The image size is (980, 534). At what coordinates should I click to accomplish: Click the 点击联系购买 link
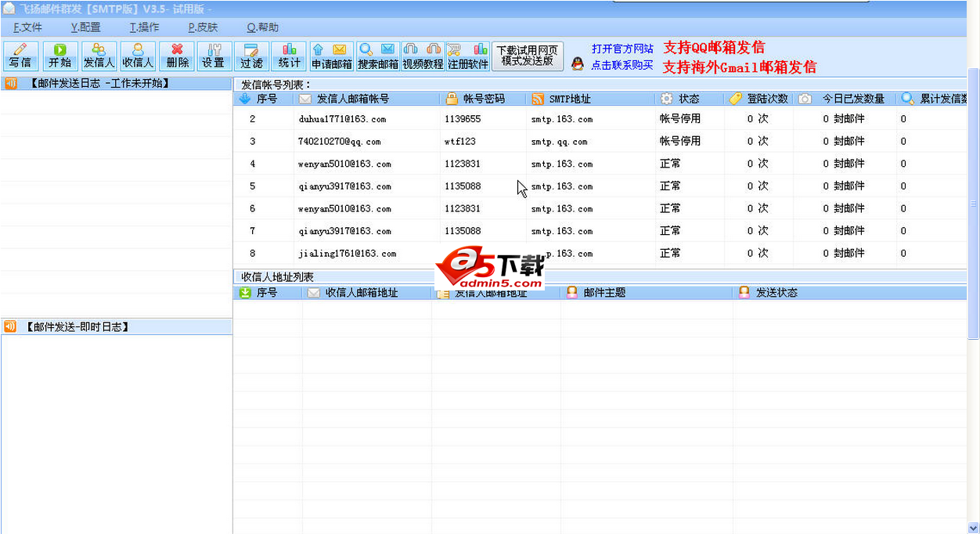[622, 65]
